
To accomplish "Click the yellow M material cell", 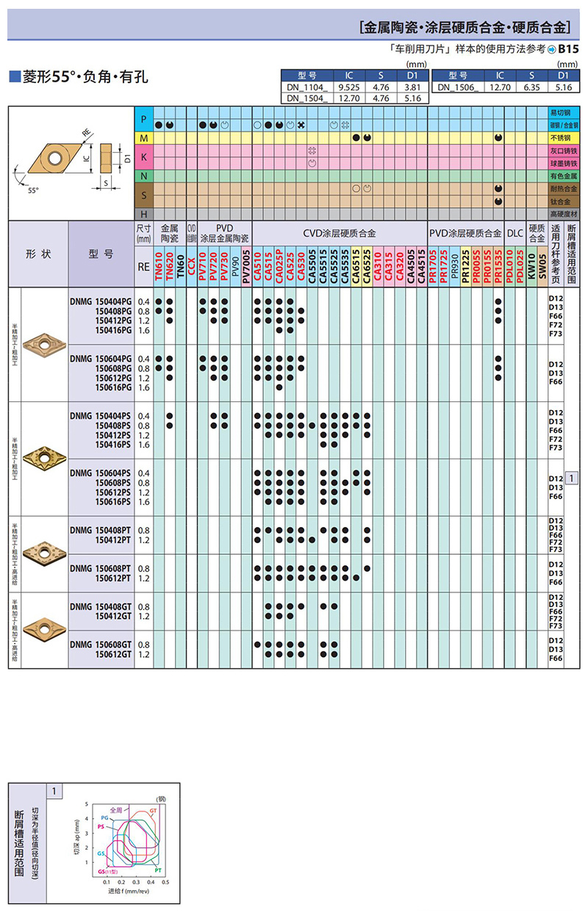I will pyautogui.click(x=144, y=138).
